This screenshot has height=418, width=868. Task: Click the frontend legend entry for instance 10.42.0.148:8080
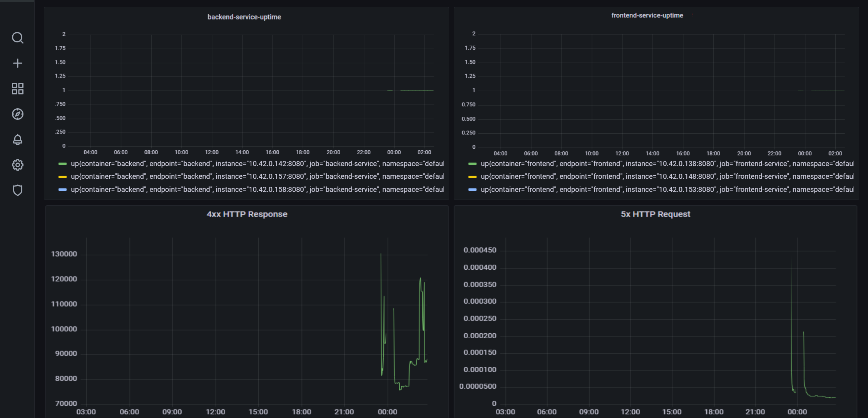click(667, 176)
